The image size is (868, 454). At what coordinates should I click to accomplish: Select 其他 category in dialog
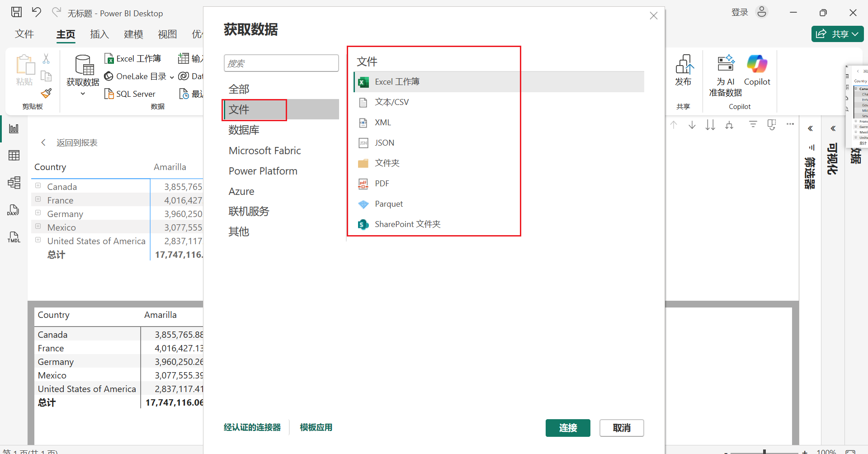pyautogui.click(x=281, y=232)
